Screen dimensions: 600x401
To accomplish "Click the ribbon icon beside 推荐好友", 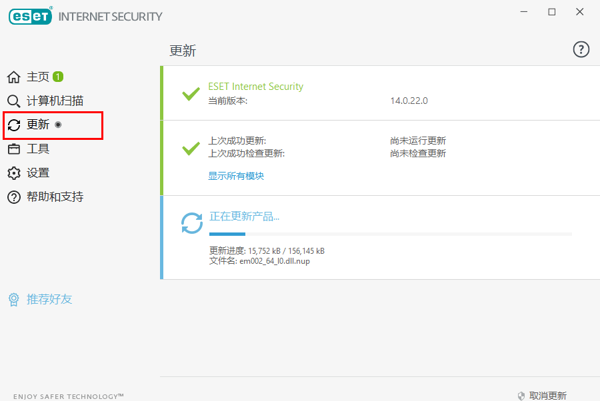I will pos(14,299).
